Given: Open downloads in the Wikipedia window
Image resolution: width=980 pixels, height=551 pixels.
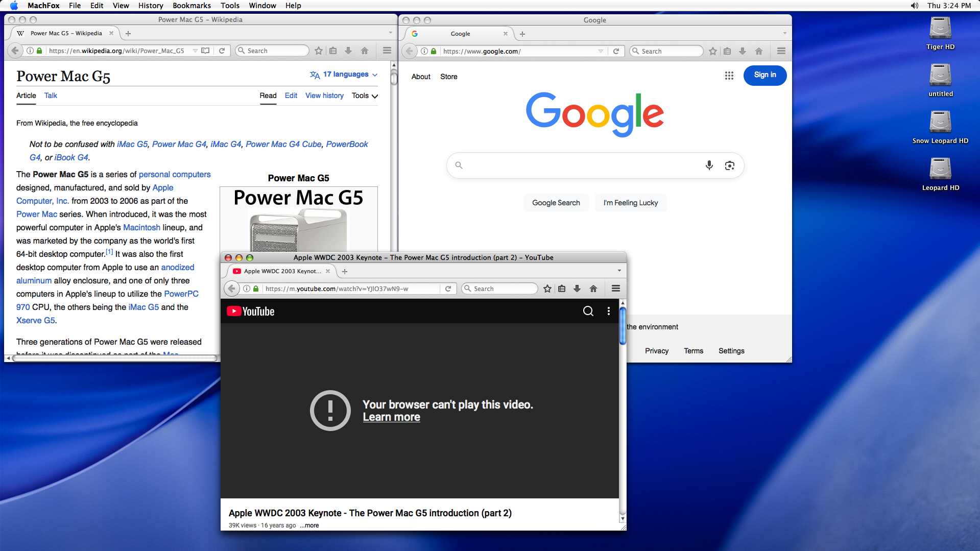Looking at the screenshot, I should click(348, 51).
